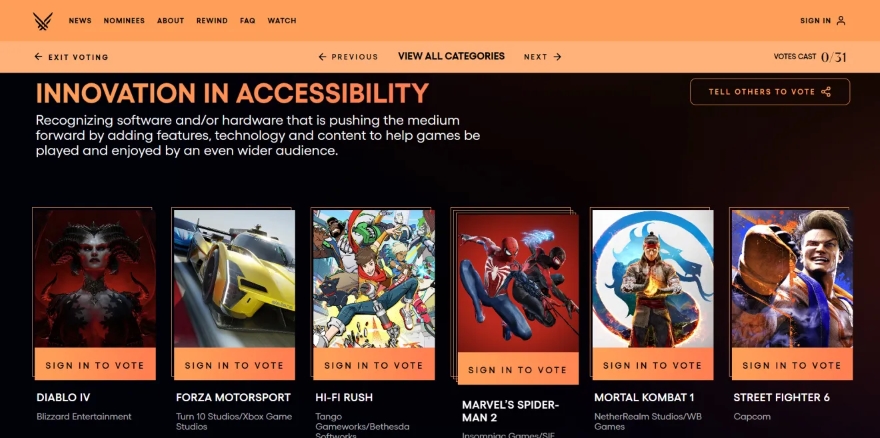Open the FAQ page link
Viewport: 880px width, 438px height.
point(248,21)
